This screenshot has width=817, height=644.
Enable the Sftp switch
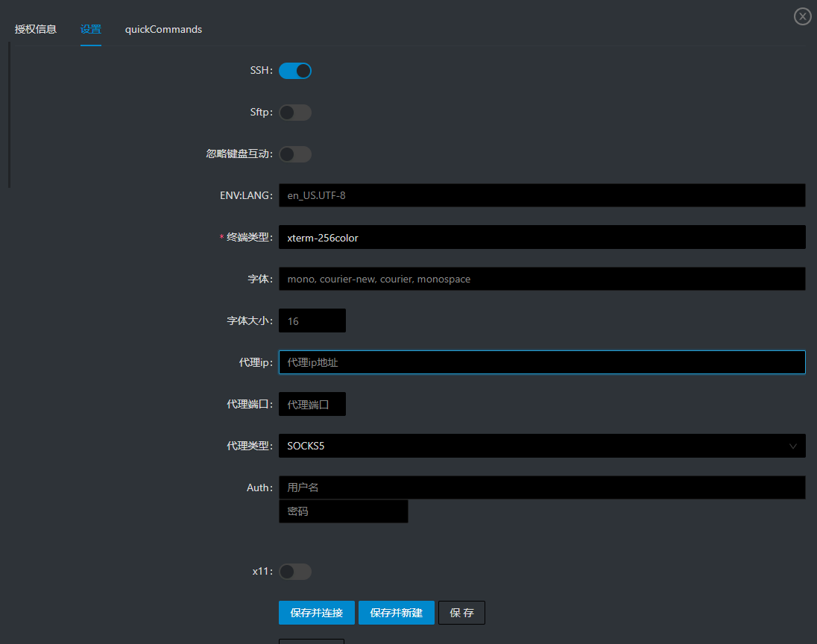[x=295, y=113]
